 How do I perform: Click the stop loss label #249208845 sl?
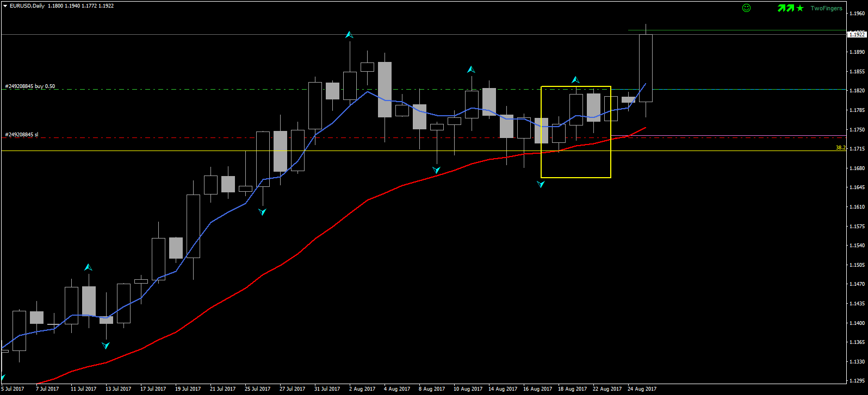(x=22, y=135)
